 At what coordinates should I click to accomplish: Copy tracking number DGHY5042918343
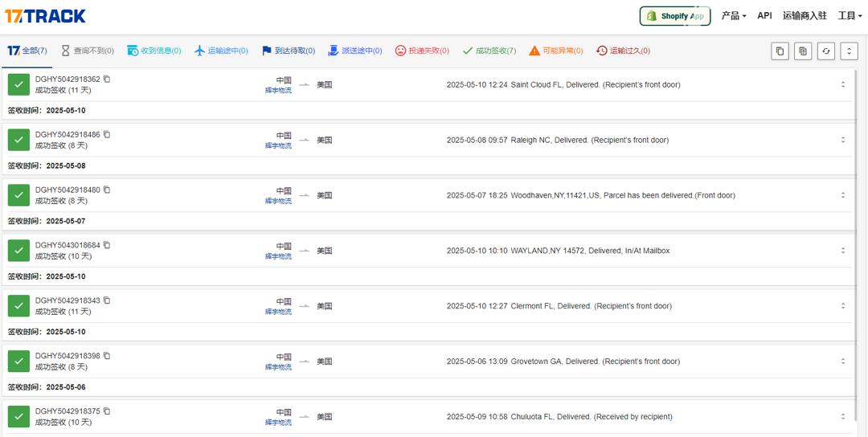click(x=107, y=300)
